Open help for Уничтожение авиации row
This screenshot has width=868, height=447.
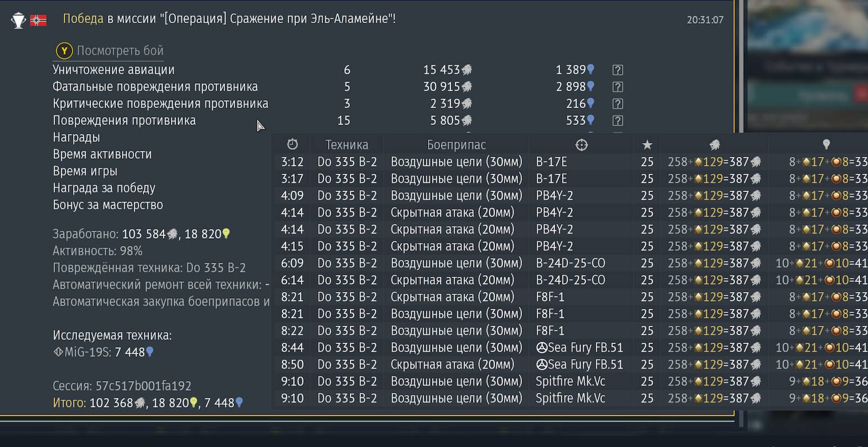click(618, 70)
